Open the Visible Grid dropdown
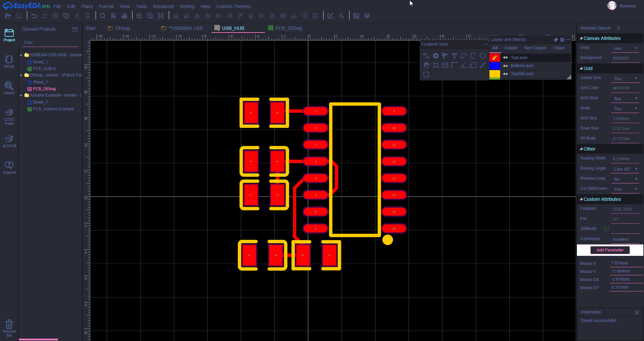644x341 pixels. pos(626,78)
